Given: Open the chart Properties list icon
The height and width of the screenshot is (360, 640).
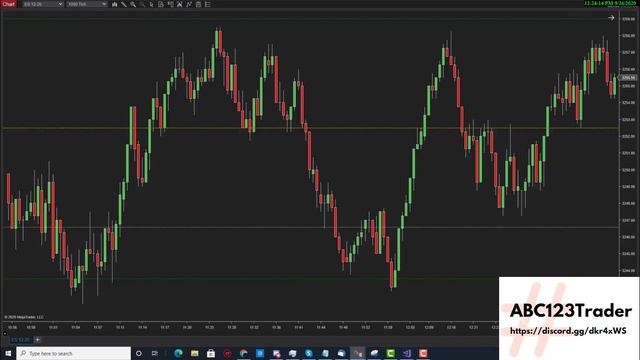Looking at the screenshot, I should [x=208, y=4].
